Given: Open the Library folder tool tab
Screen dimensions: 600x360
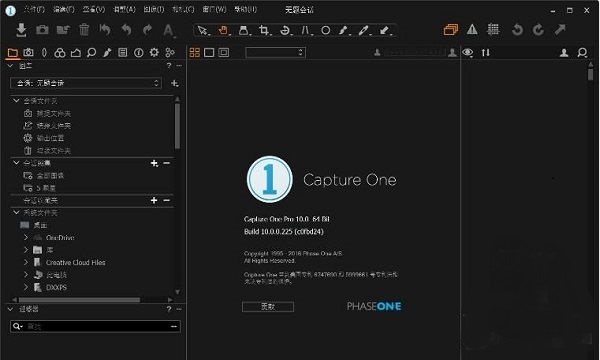Looking at the screenshot, I should [13, 53].
